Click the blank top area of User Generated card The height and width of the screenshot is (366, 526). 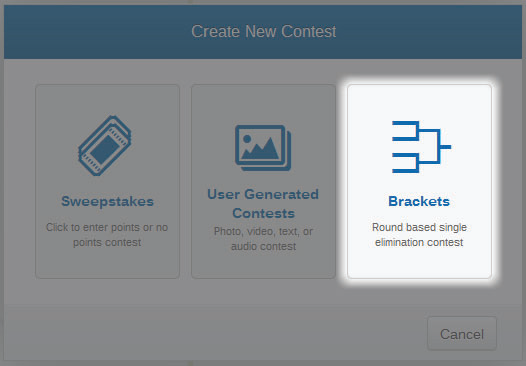(x=263, y=104)
